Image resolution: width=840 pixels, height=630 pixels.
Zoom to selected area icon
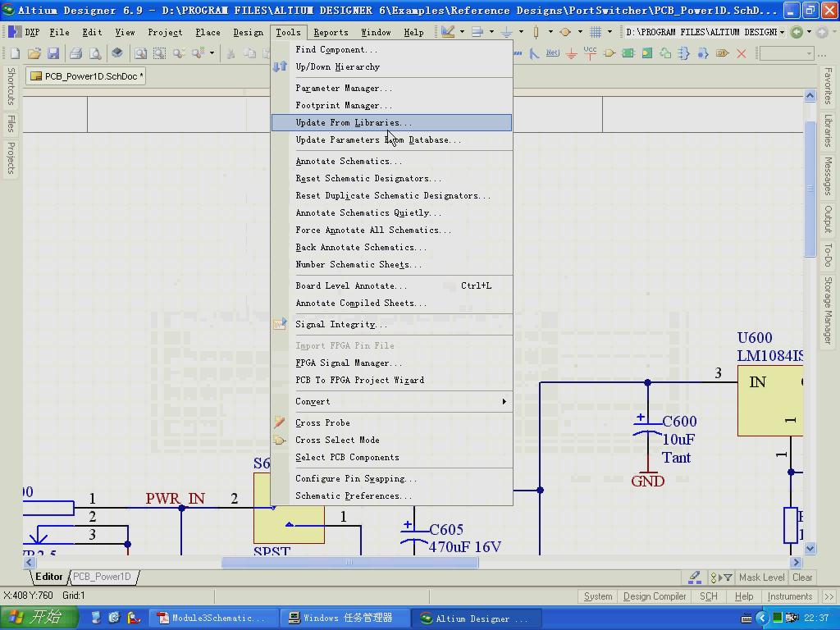coord(159,53)
